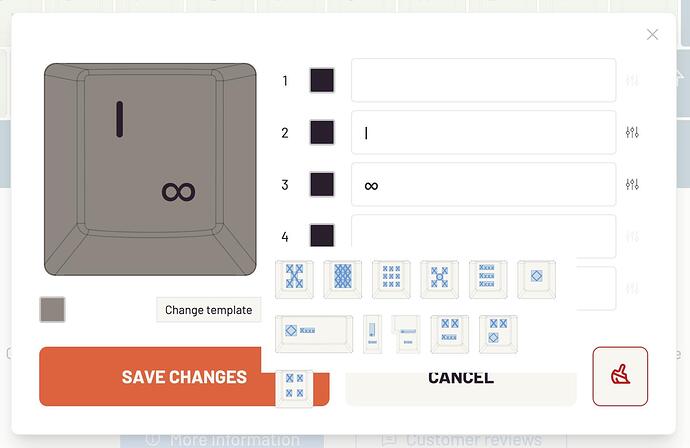Screen dimensions: 690x448
Task: Click the legend 1 text input field
Action: click(x=484, y=80)
